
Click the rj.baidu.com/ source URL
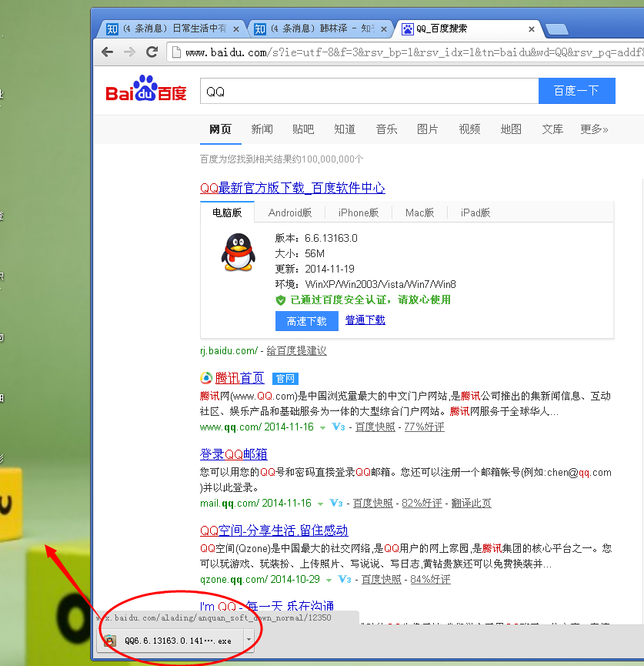pos(229,351)
